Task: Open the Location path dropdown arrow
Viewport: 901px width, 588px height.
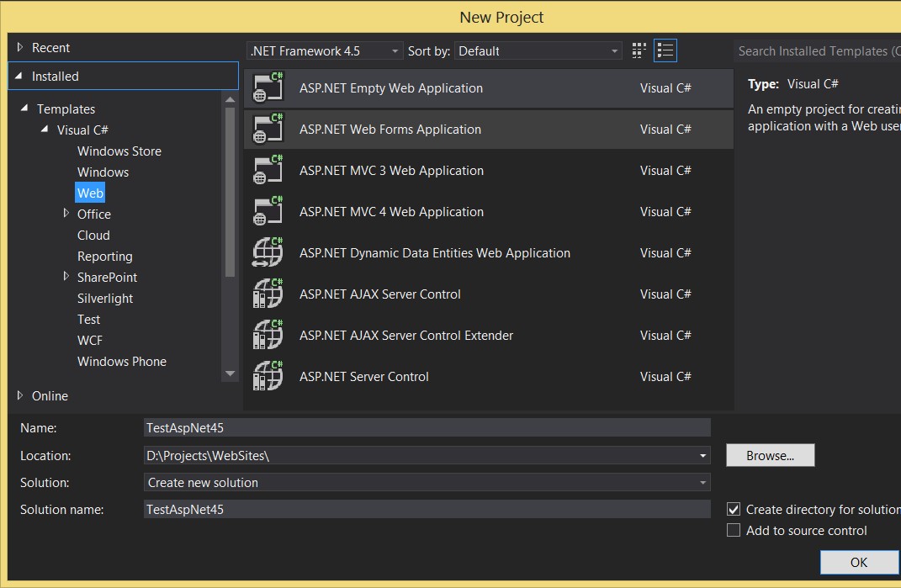Action: (x=702, y=456)
